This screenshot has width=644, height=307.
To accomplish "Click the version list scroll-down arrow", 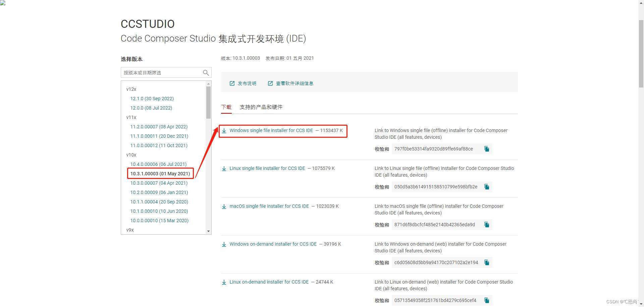I will (x=209, y=231).
